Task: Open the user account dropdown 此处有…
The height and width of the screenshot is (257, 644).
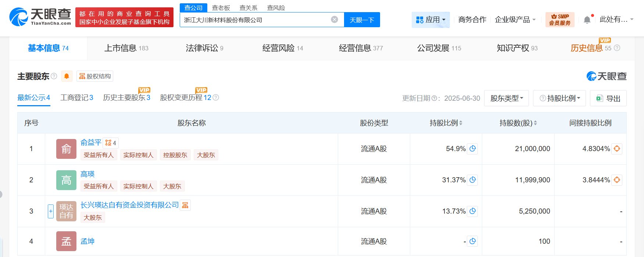Action: (x=616, y=19)
